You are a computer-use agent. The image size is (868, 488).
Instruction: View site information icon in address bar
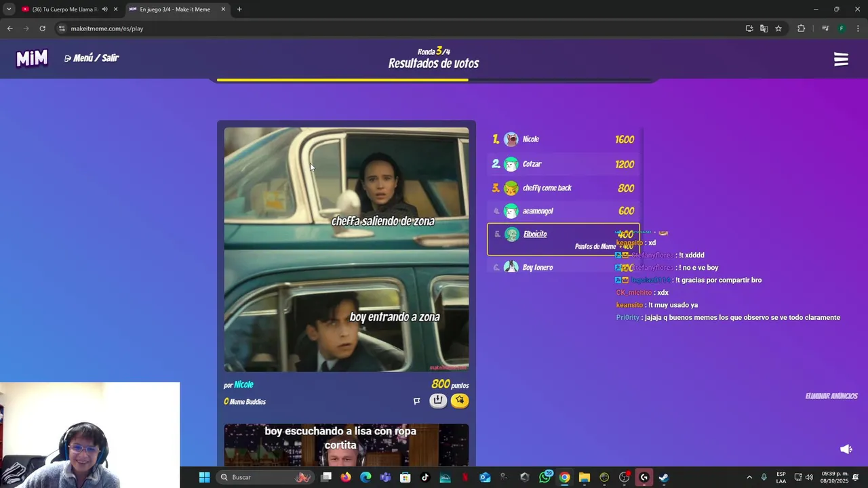62,28
